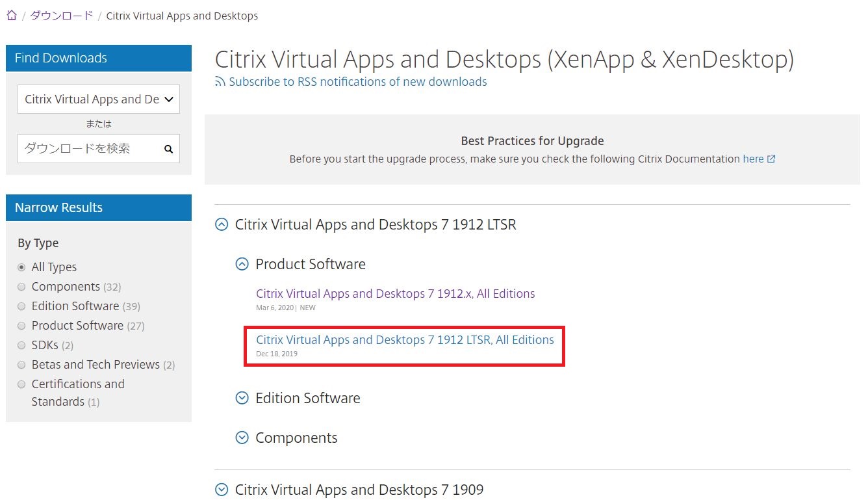Open 7 1912 LTSR, All Editions link
868x500 pixels.
coord(405,340)
